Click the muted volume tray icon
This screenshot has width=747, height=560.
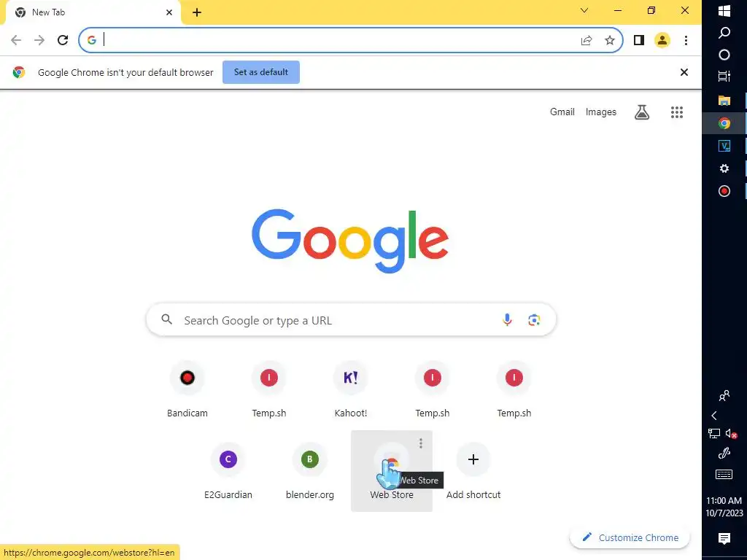pyautogui.click(x=731, y=434)
